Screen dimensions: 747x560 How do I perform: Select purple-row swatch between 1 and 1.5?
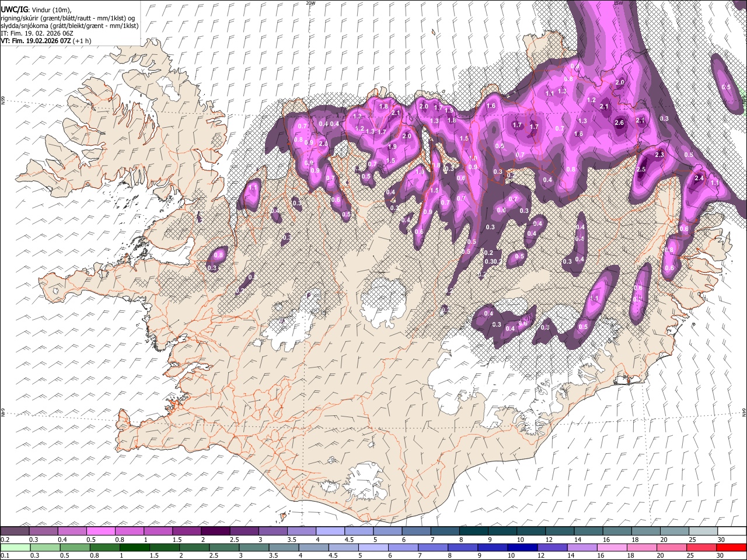coord(158,531)
